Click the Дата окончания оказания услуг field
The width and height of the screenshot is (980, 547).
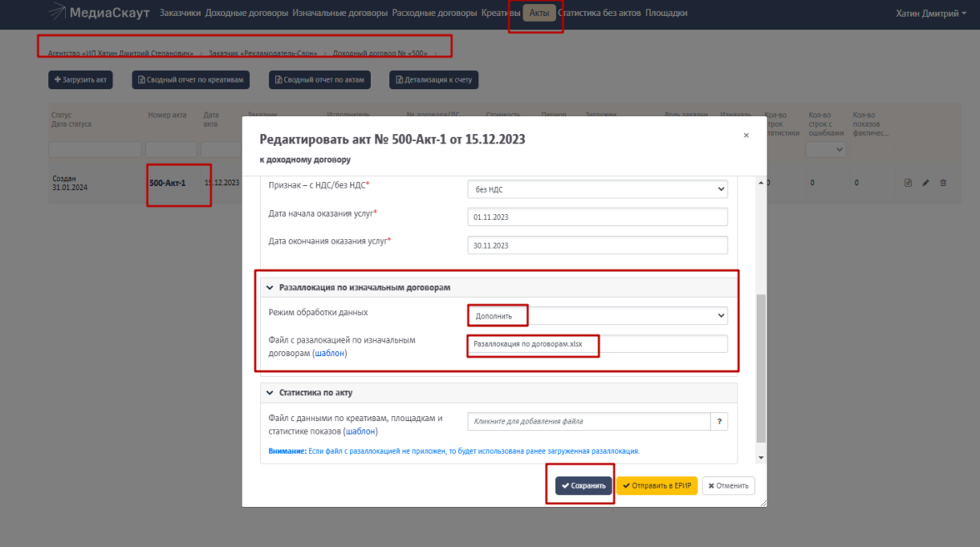click(x=597, y=245)
